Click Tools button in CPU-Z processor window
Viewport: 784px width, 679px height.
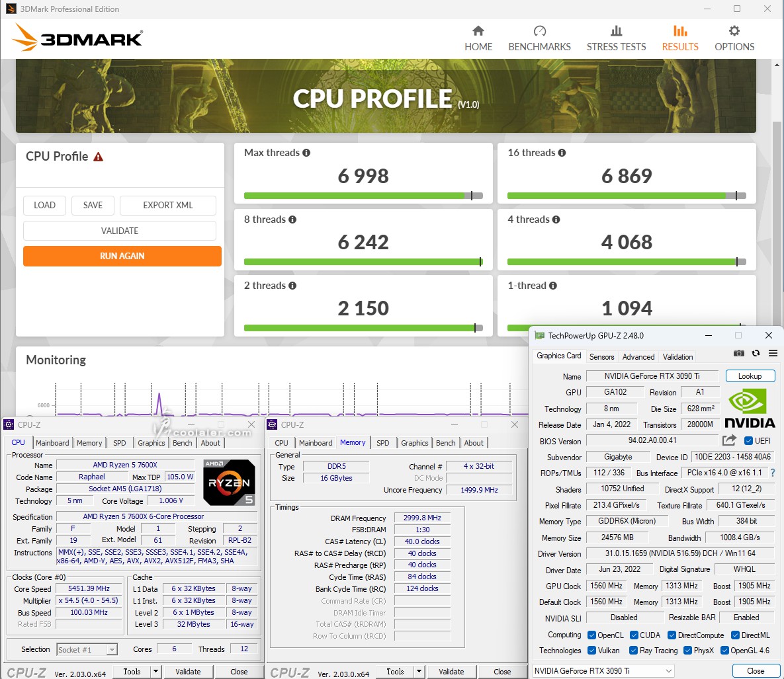132,672
